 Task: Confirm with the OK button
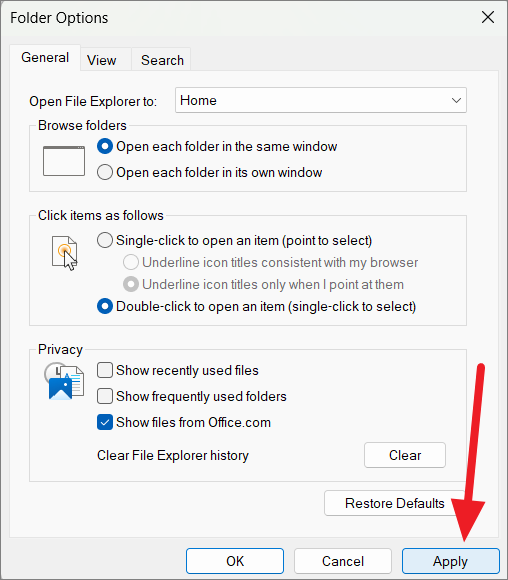tap(235, 561)
